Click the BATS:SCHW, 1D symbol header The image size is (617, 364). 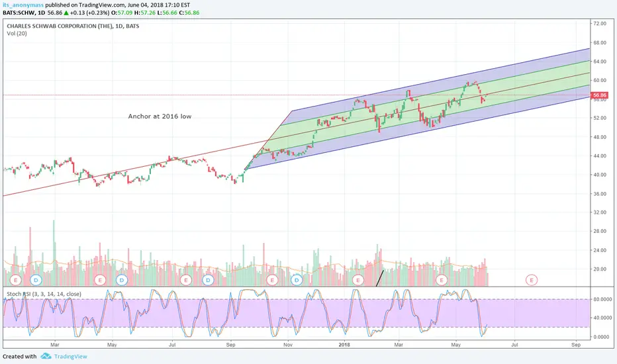click(x=24, y=13)
